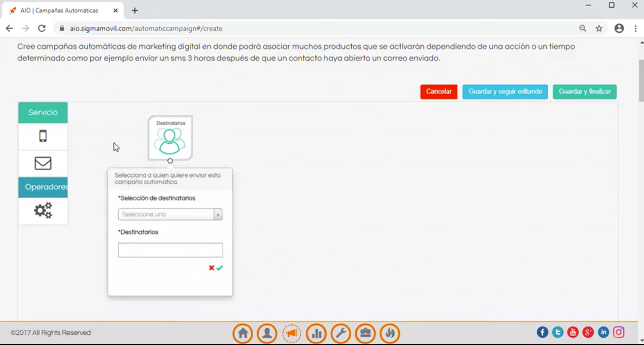Image resolution: width=644 pixels, height=345 pixels.
Task: Open a new browser tab
Action: pos(135,11)
